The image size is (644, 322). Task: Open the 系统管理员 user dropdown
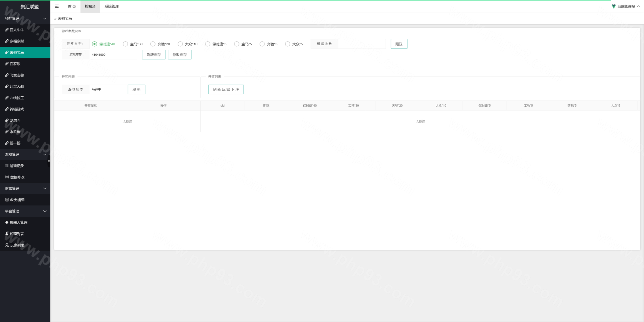point(626,7)
